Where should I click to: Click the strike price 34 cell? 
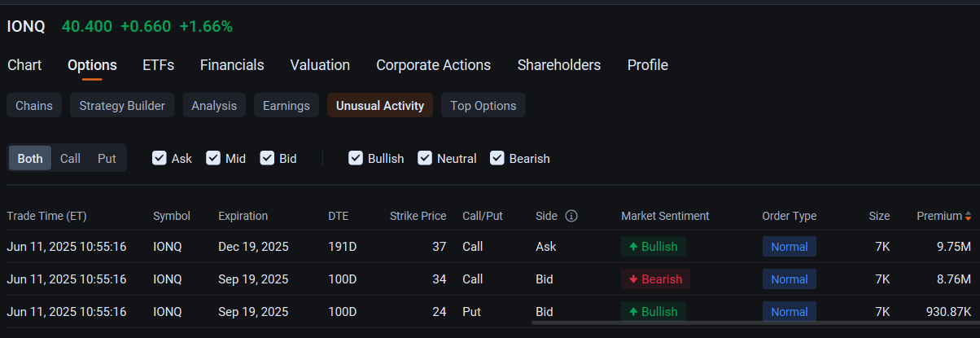coord(440,279)
